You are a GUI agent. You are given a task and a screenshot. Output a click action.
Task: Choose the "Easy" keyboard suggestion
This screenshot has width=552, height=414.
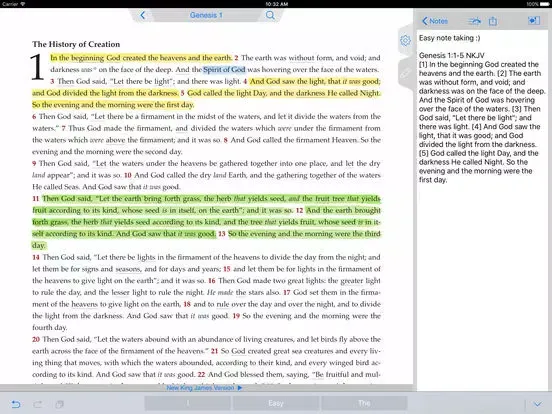(x=276, y=403)
